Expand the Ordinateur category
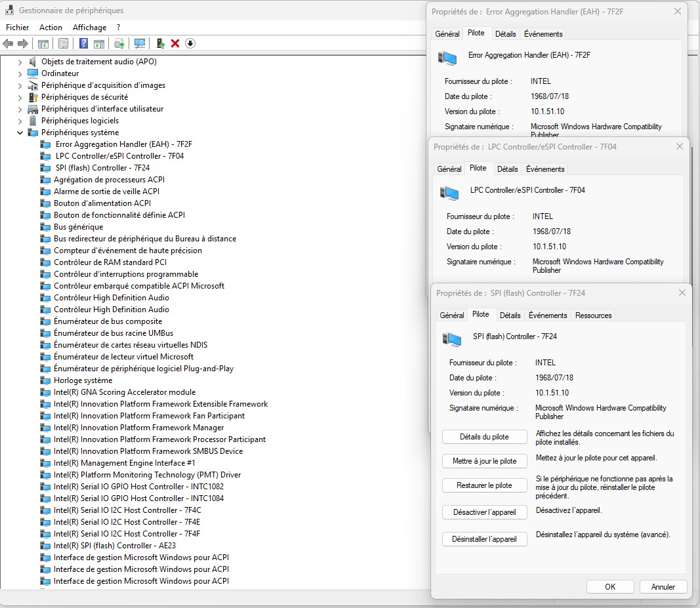This screenshot has width=700, height=608. pos(20,73)
